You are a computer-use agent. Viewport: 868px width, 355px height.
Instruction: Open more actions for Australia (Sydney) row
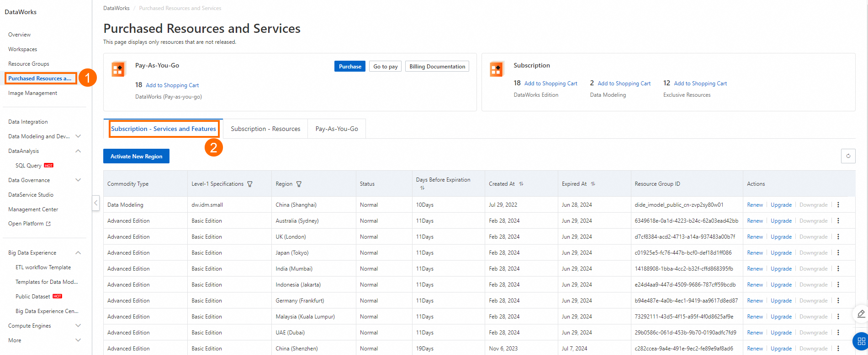(x=838, y=221)
